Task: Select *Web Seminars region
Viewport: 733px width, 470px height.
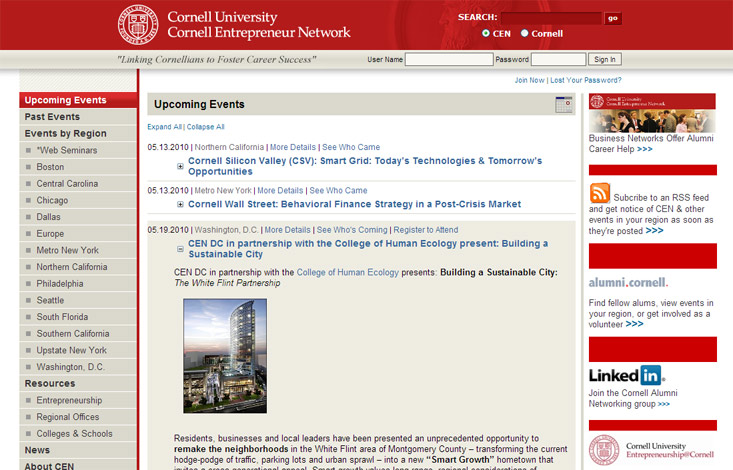Action: click(78, 150)
